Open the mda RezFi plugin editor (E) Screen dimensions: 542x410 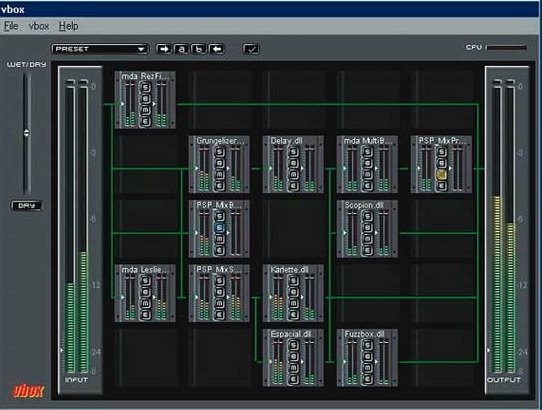[x=146, y=121]
